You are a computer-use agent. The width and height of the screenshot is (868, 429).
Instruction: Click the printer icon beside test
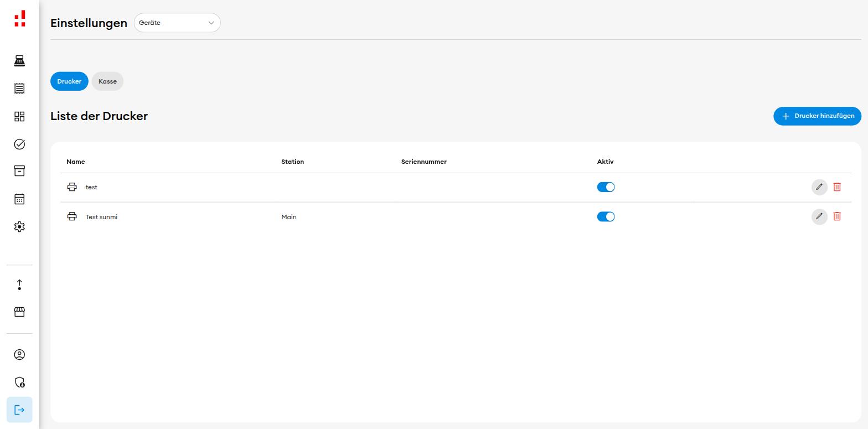pos(72,187)
